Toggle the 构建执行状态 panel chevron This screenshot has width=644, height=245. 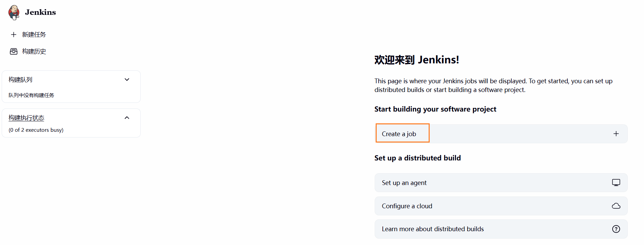point(127,118)
